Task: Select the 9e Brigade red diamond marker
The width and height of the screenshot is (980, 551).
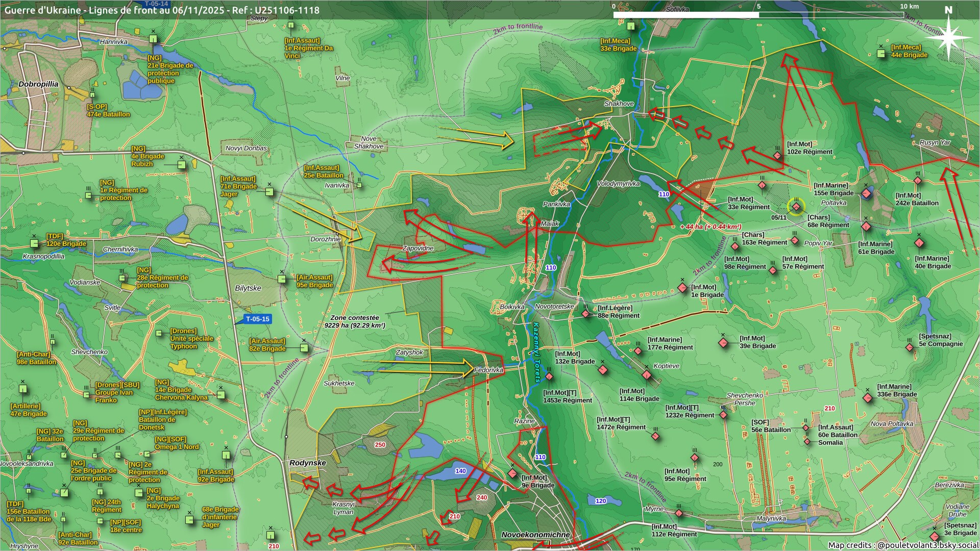Action: click(x=512, y=473)
